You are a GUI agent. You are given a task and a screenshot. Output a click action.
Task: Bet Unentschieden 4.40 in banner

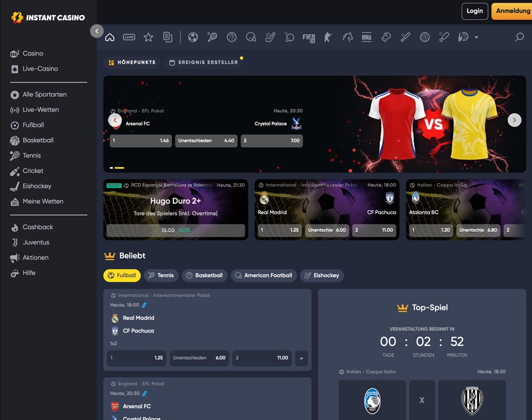pyautogui.click(x=206, y=141)
